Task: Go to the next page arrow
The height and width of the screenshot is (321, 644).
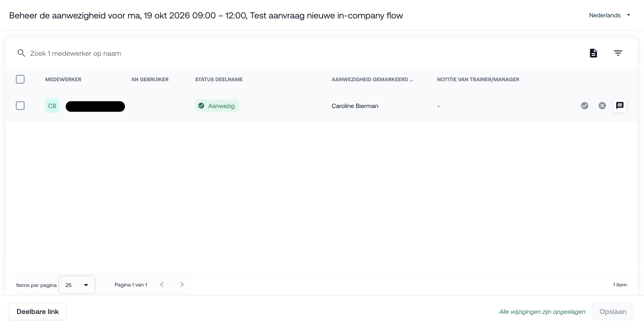Action: coord(182,285)
